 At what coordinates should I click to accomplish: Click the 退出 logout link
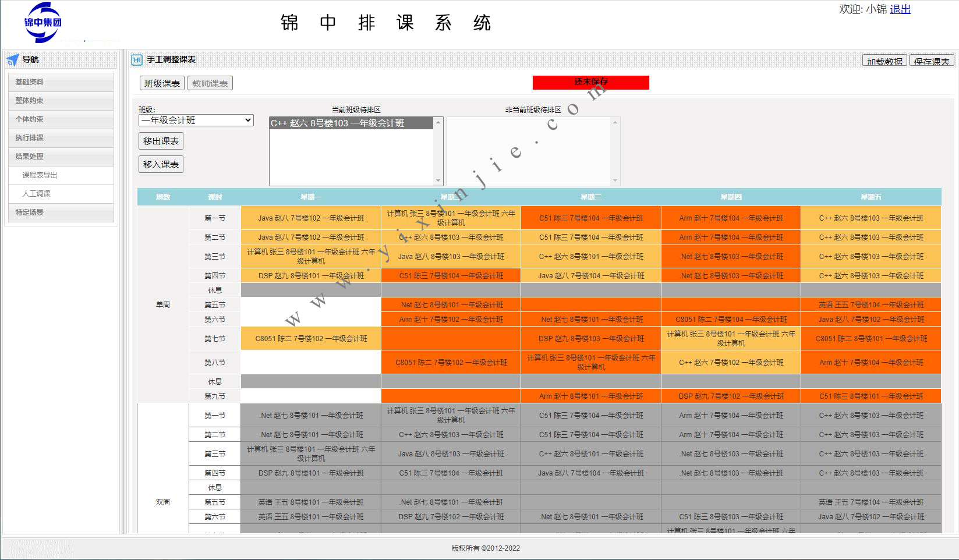coord(900,9)
